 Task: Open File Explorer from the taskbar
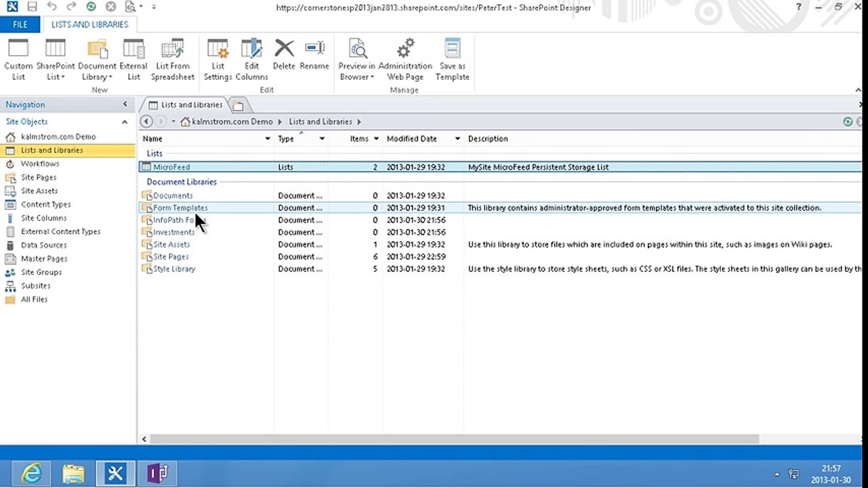(74, 473)
